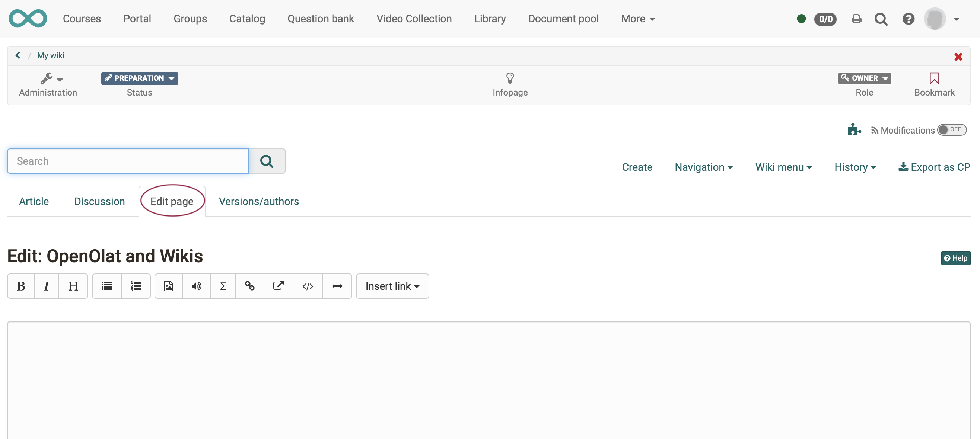Viewport: 980px width, 439px height.
Task: Bookmark this wiki
Action: [x=934, y=84]
